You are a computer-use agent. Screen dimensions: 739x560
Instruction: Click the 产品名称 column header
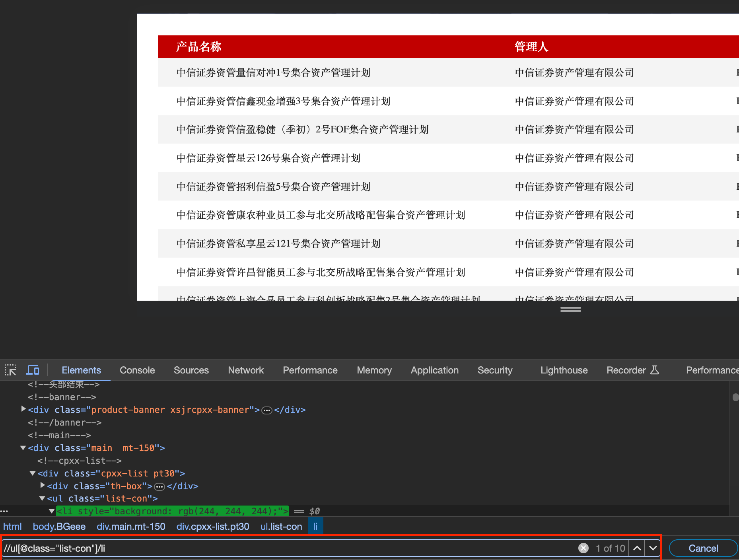coord(198,47)
